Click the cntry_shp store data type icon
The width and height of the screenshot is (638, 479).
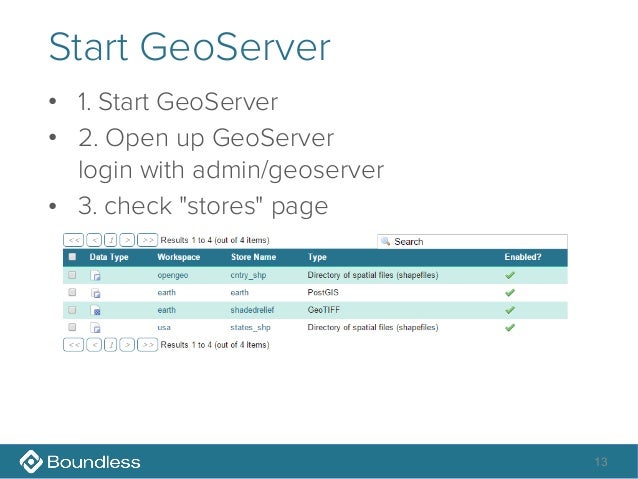[96, 276]
